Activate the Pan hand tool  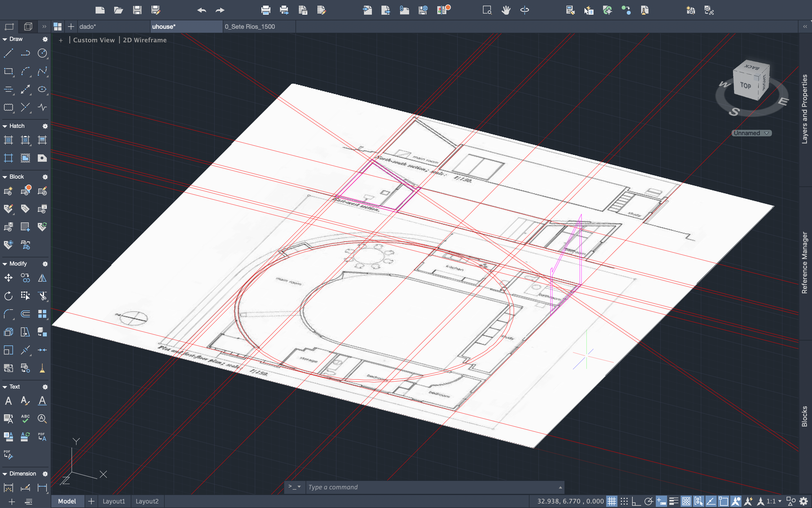coord(506,10)
